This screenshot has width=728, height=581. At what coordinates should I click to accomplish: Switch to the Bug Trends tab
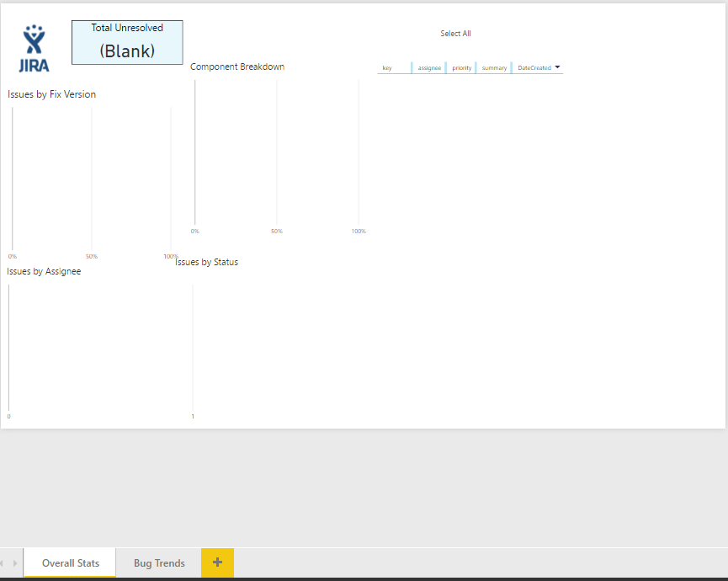(x=159, y=562)
